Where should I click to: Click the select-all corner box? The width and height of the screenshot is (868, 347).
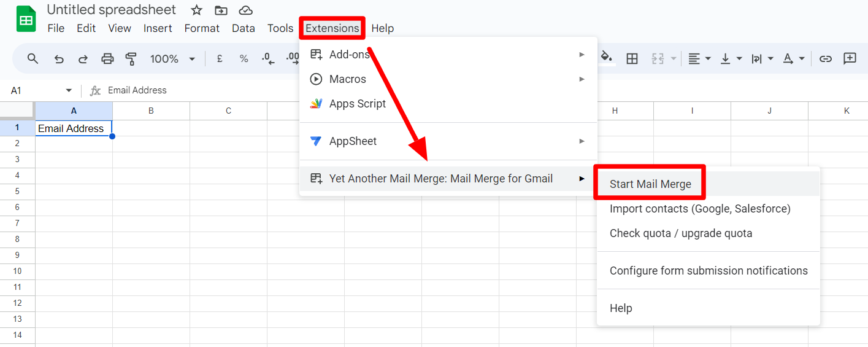click(17, 111)
